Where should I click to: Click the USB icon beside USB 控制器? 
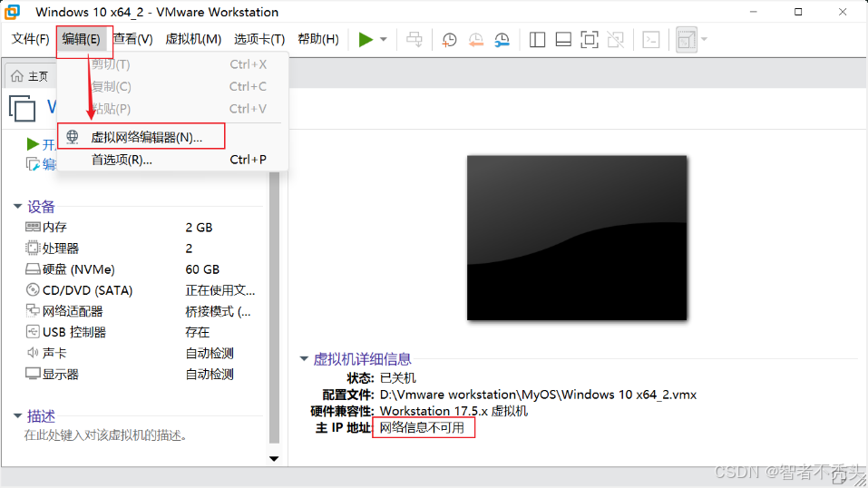(x=33, y=332)
